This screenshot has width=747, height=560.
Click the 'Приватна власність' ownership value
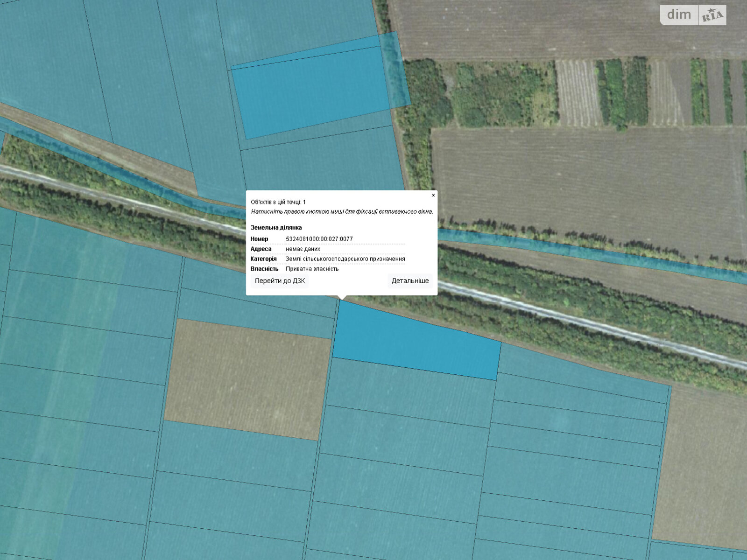312,269
